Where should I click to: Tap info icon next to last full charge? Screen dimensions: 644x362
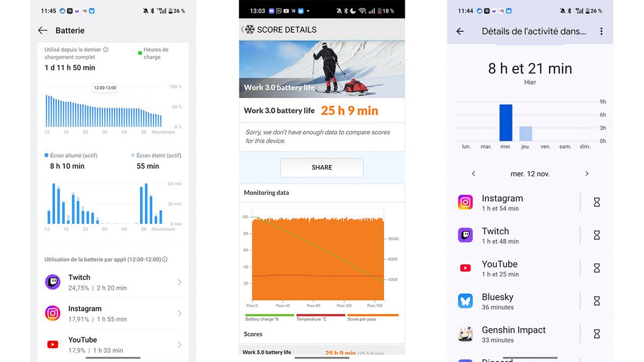(106, 50)
